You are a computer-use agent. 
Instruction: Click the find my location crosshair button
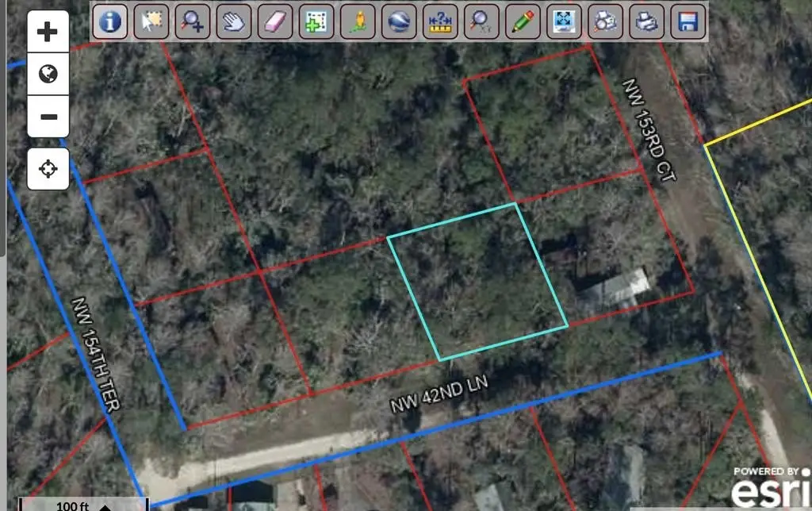tap(48, 169)
